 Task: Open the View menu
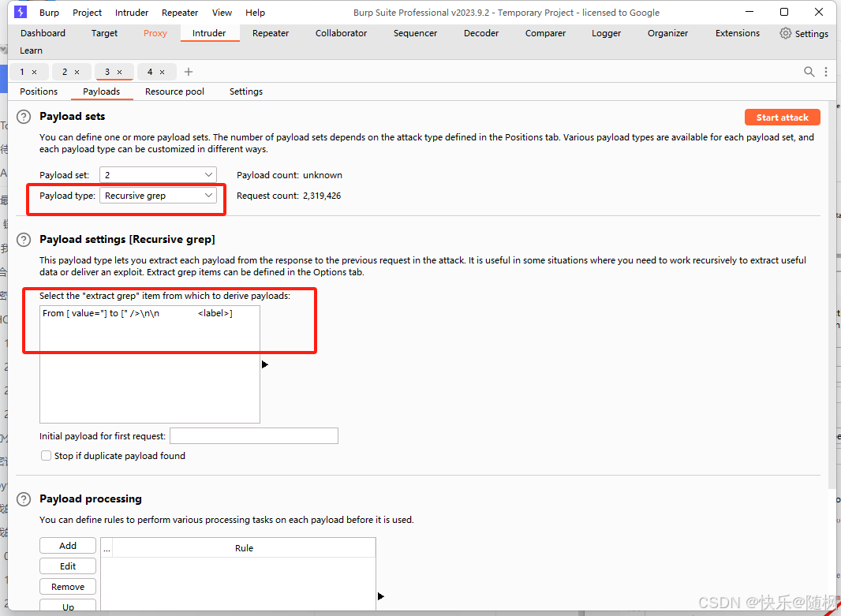(x=222, y=13)
